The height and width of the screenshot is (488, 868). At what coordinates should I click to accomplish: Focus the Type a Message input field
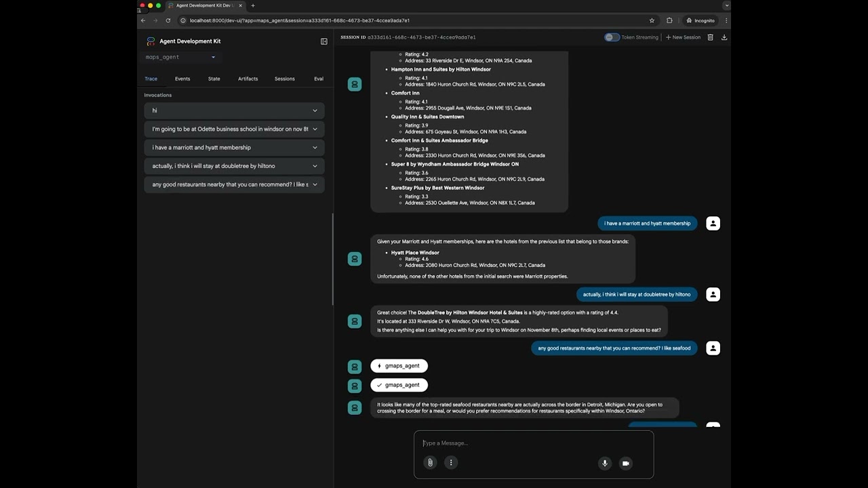[534, 443]
